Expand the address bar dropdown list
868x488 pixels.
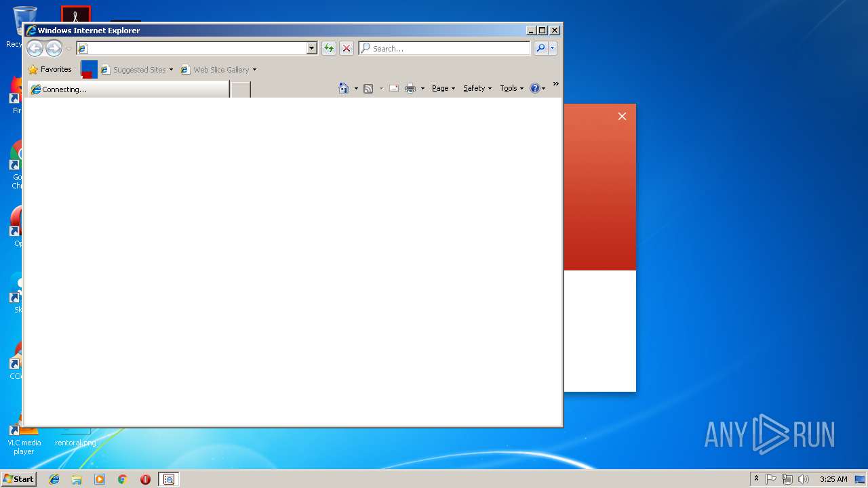pyautogui.click(x=312, y=48)
